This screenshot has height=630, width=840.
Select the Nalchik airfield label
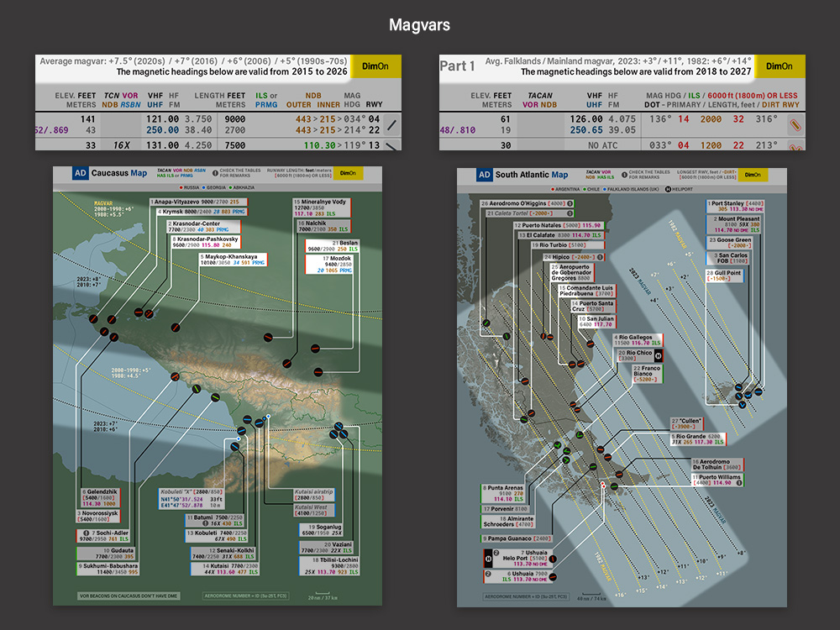point(323,226)
